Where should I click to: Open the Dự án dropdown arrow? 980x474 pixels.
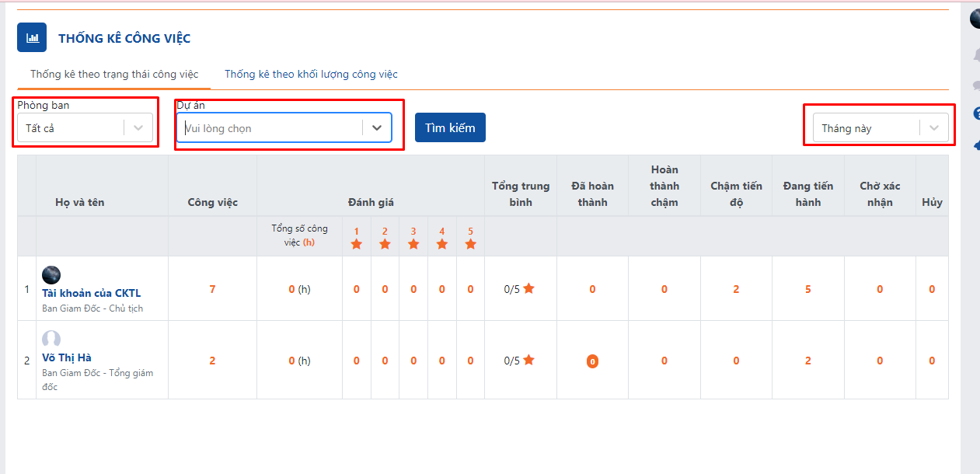[377, 128]
